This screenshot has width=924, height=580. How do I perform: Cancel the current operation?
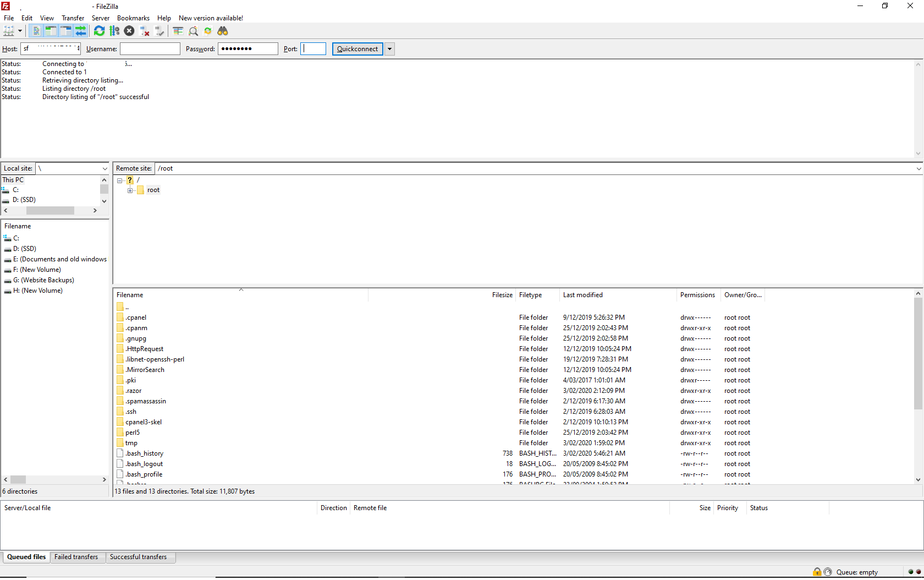(129, 31)
